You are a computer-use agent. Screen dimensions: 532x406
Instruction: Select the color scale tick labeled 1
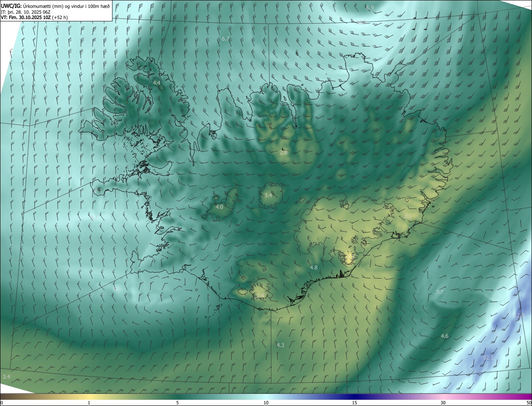[89, 403]
